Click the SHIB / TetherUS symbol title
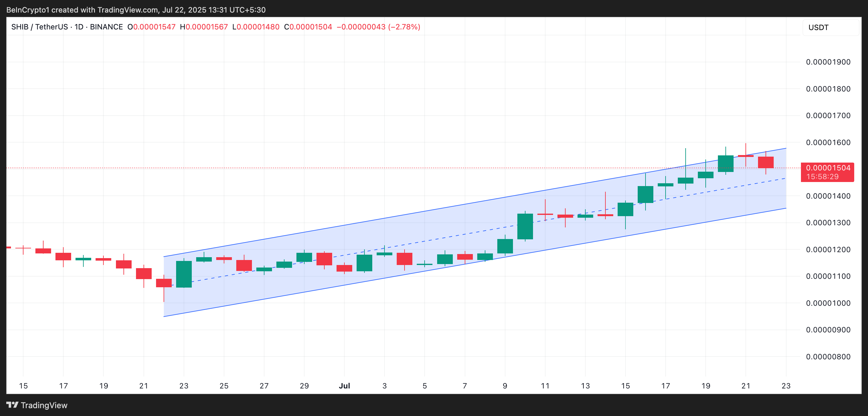 39,27
